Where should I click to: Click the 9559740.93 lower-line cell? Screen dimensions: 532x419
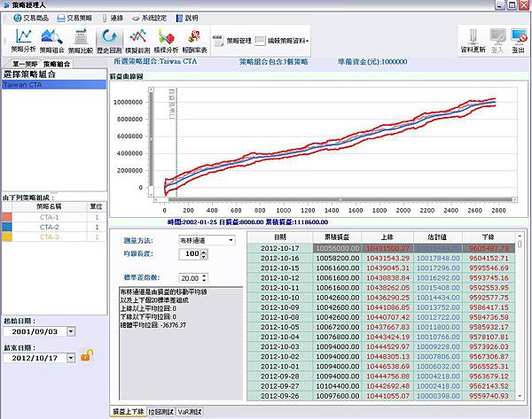(489, 396)
